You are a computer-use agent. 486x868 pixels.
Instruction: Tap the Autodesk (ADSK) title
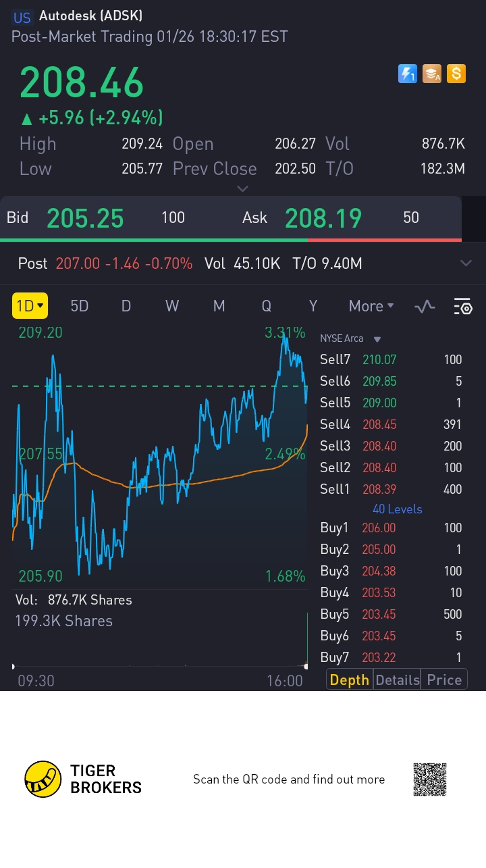(x=90, y=16)
